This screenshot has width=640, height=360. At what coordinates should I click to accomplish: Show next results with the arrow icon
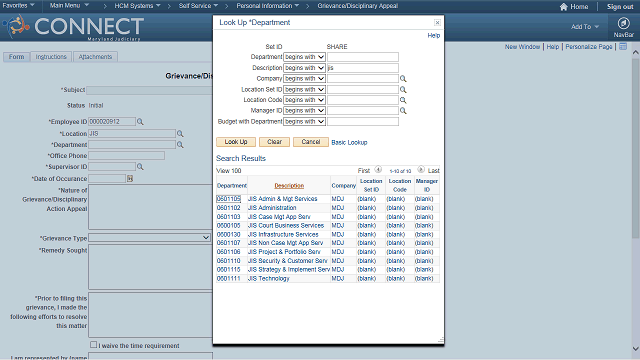click(x=421, y=169)
